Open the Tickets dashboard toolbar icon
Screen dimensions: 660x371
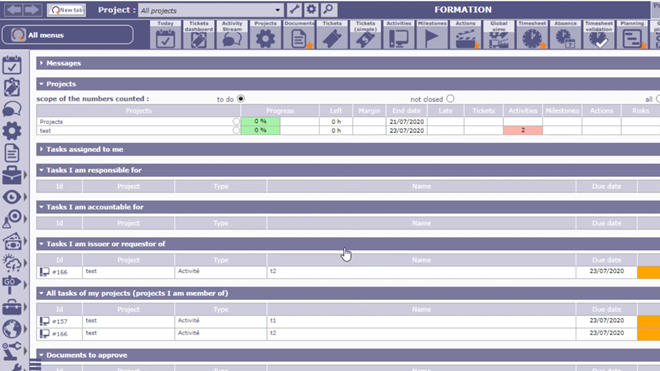coord(199,35)
